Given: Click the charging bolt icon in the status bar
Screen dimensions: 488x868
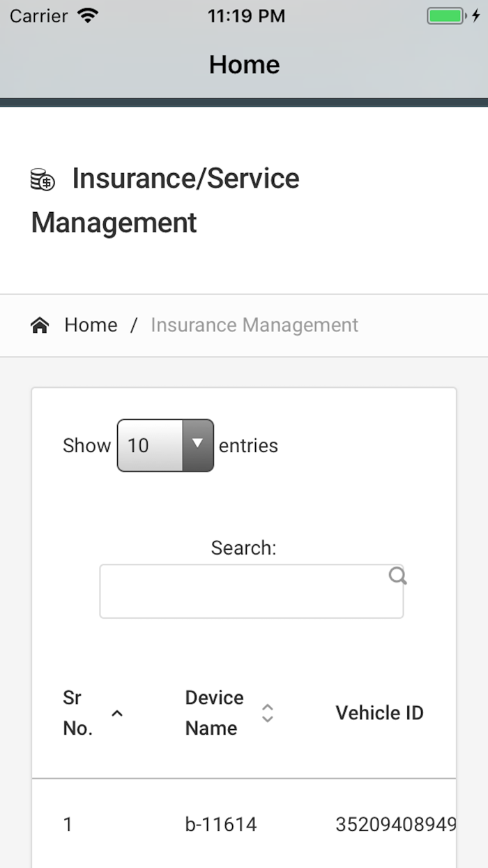Looking at the screenshot, I should [476, 16].
